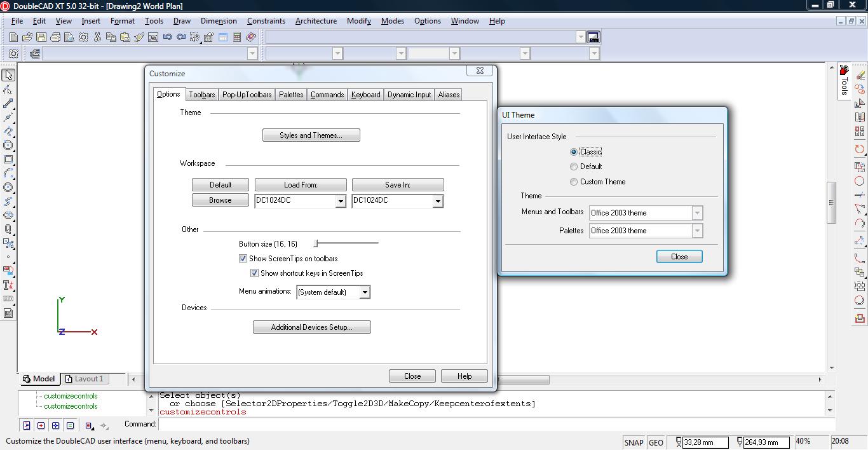Click the Button size slider
Screen dimensions: 868x450
click(x=346, y=243)
